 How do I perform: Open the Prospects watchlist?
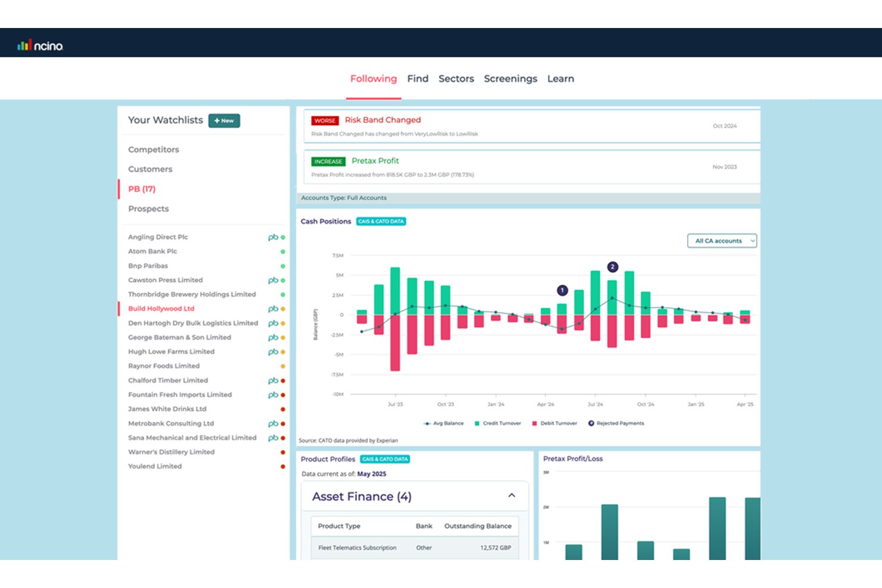[148, 209]
